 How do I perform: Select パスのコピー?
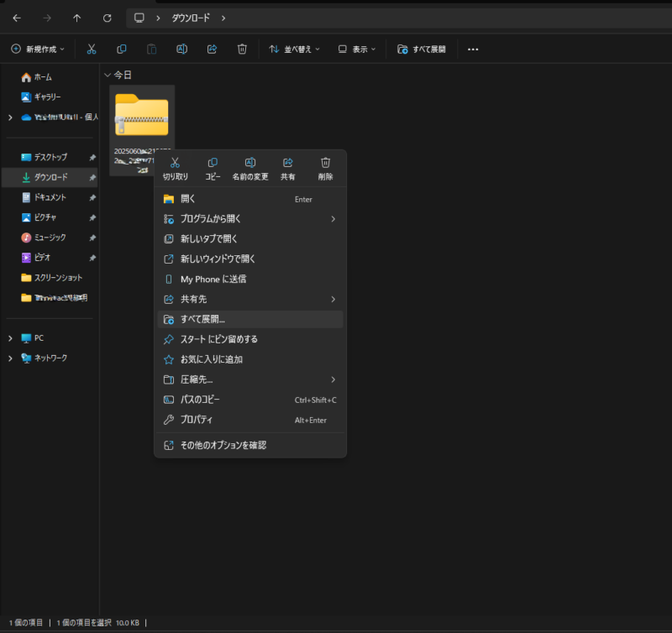pyautogui.click(x=250, y=400)
